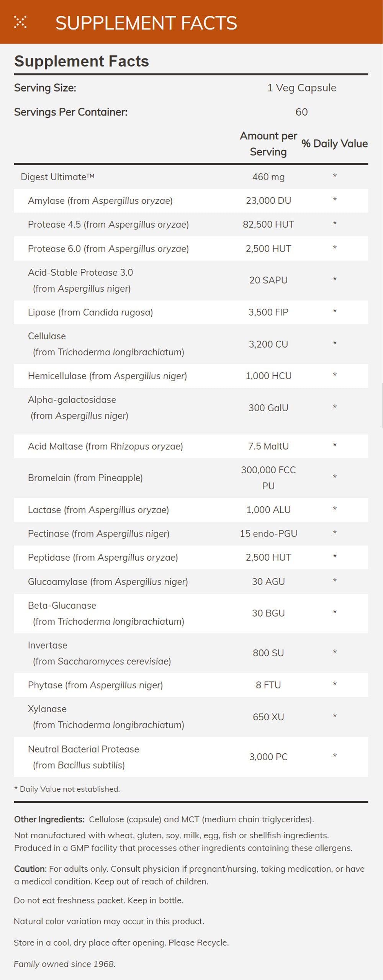Click the Hemicellulase ingredient name

pos(107,376)
